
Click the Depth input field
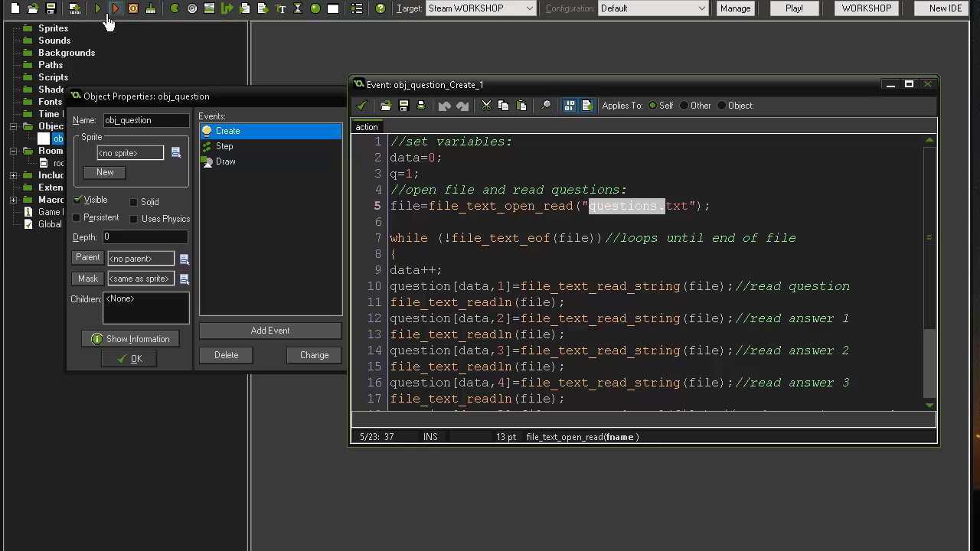[145, 237]
